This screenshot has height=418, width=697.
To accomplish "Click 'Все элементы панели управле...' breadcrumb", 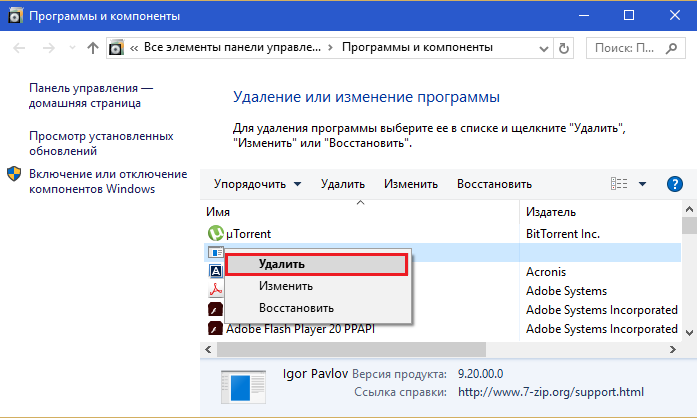I will pos(232,47).
